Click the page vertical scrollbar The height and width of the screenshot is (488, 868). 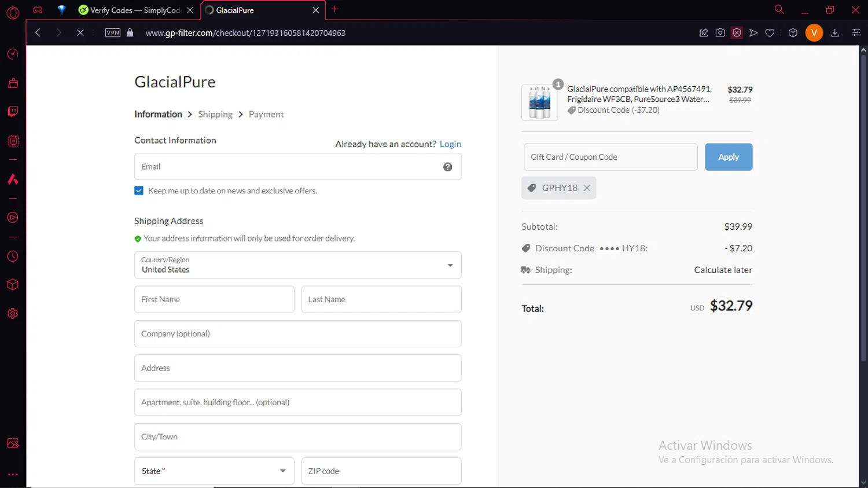863,208
